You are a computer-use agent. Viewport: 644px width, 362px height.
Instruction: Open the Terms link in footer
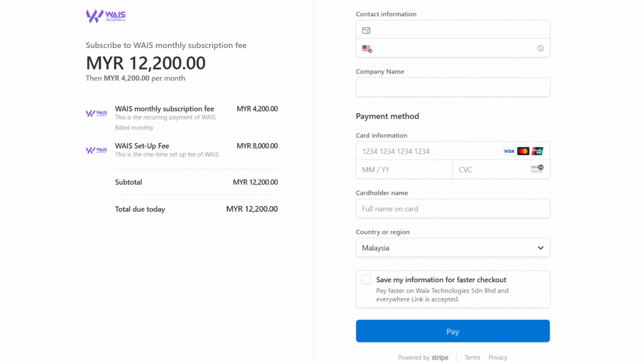click(x=472, y=357)
